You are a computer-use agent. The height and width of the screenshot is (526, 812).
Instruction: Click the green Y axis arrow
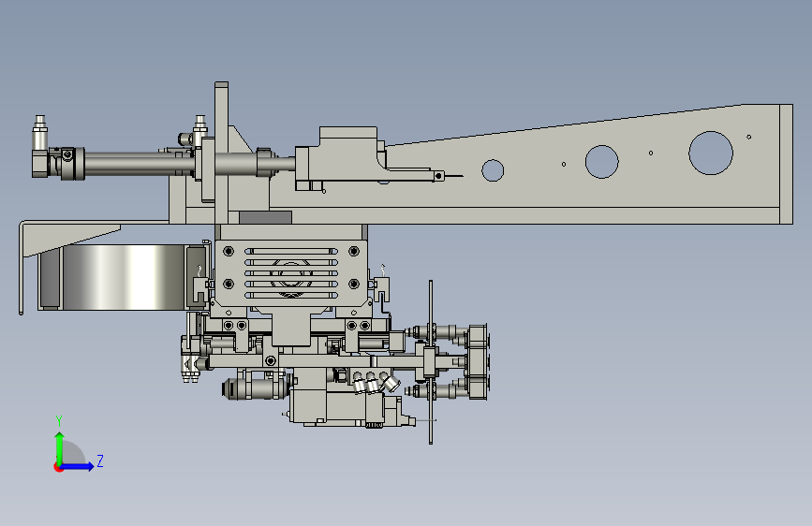60,448
